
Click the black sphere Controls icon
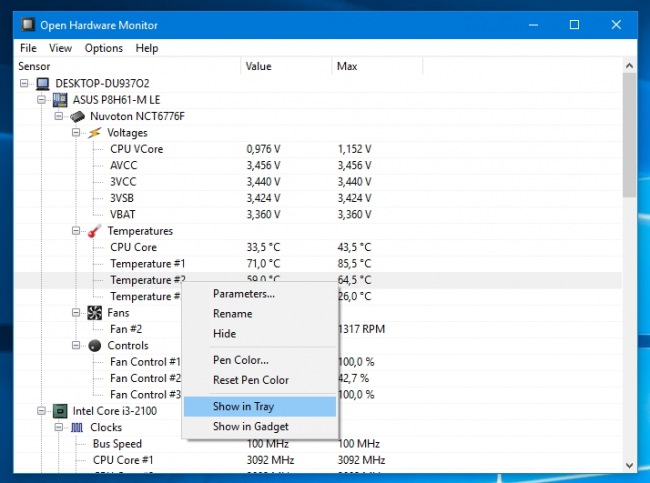95,345
